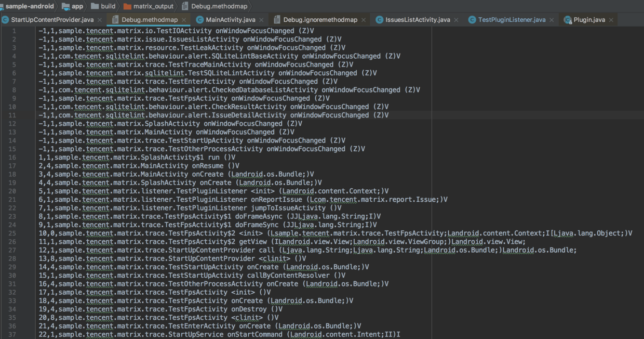644x339 pixels.
Task: Click the StartUpContentProvider.java tab file icon
Action: pos(5,20)
